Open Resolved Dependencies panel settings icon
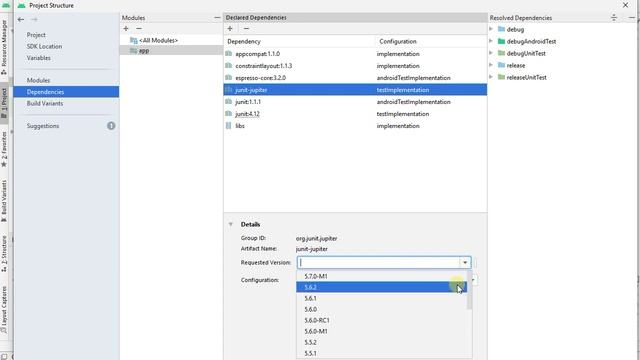Image resolution: width=640 pixels, height=360 pixels. (x=614, y=18)
